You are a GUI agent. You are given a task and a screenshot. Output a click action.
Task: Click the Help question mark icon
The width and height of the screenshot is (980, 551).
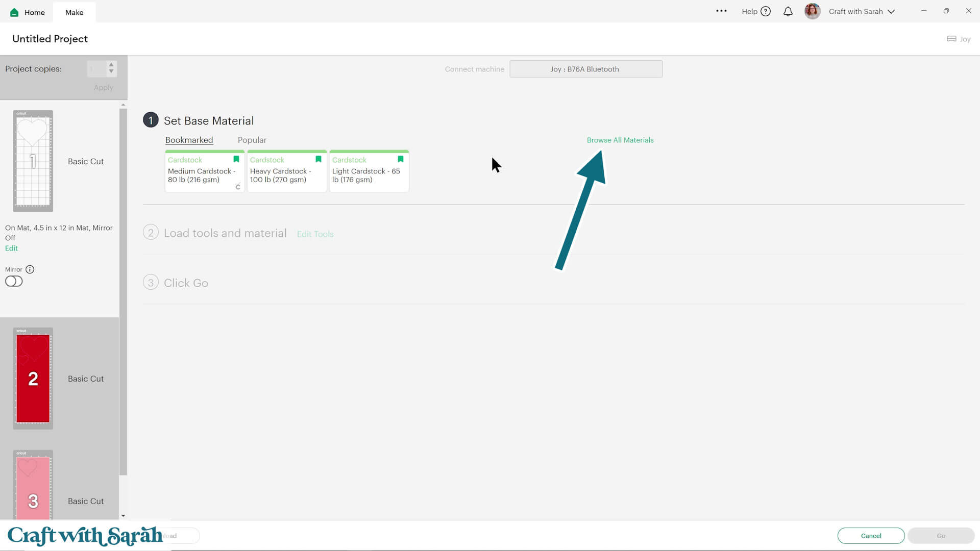765,11
